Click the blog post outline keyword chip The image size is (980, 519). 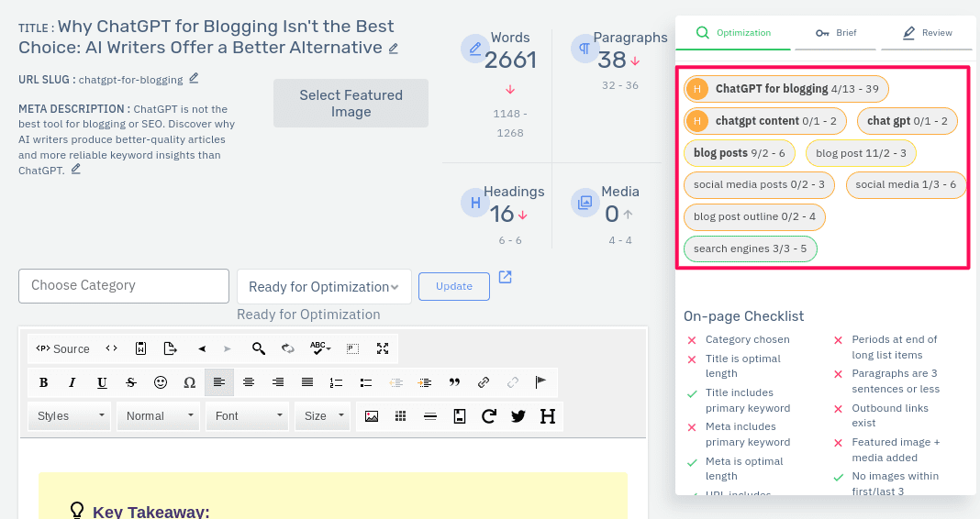coord(754,216)
